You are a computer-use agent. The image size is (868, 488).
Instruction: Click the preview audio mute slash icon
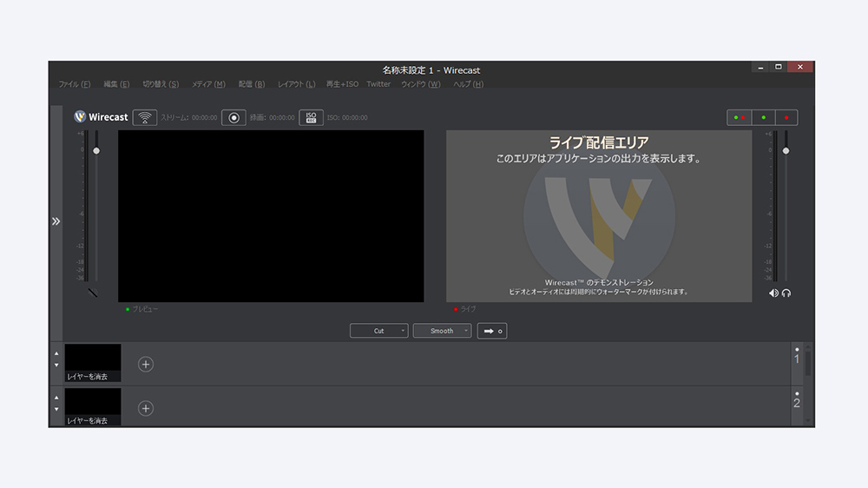[x=93, y=293]
